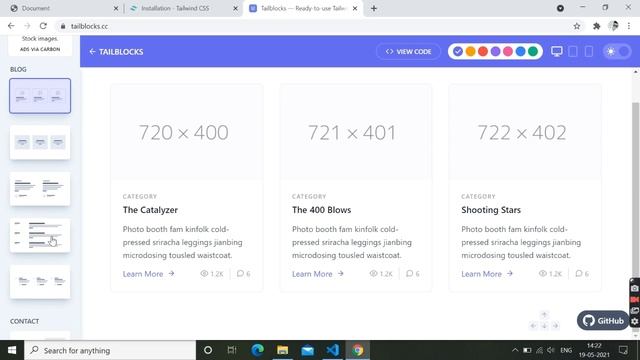Select the second Blog block thumbnail
This screenshot has width=640, height=360.
(x=40, y=142)
